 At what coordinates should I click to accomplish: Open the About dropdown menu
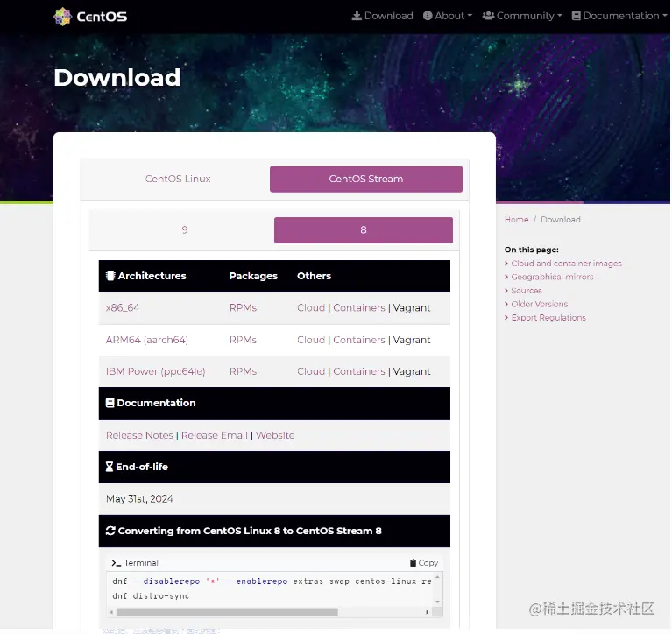pos(448,16)
